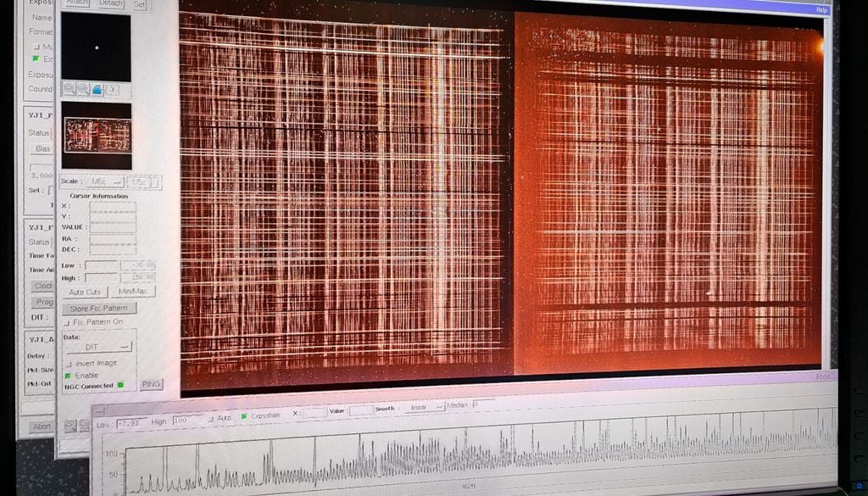The height and width of the screenshot is (496, 868).
Task: Click the zoom factor box showing 3
Action: click(x=112, y=89)
